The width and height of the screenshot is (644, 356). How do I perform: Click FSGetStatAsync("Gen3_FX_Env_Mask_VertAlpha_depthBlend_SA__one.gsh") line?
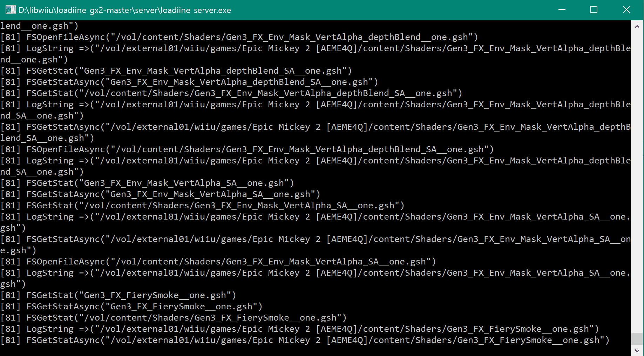[x=189, y=82]
